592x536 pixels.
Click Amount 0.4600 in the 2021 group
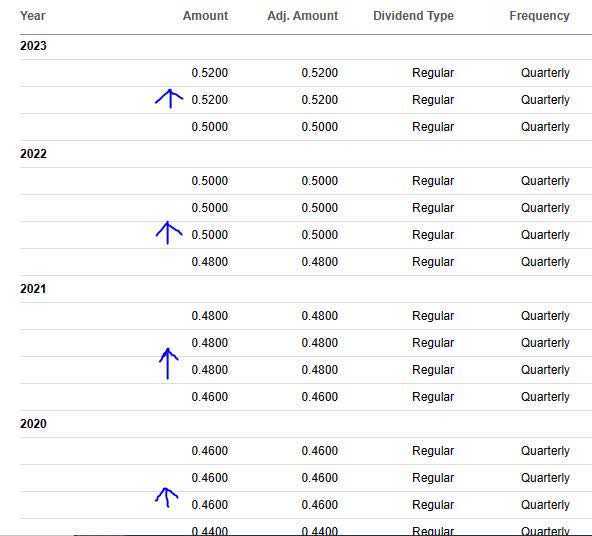click(210, 397)
